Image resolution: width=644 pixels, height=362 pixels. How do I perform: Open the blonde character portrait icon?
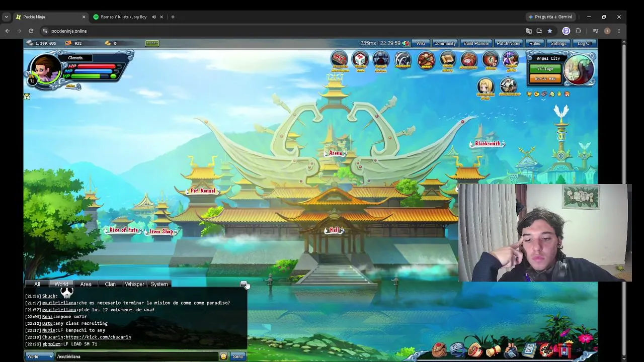click(486, 87)
